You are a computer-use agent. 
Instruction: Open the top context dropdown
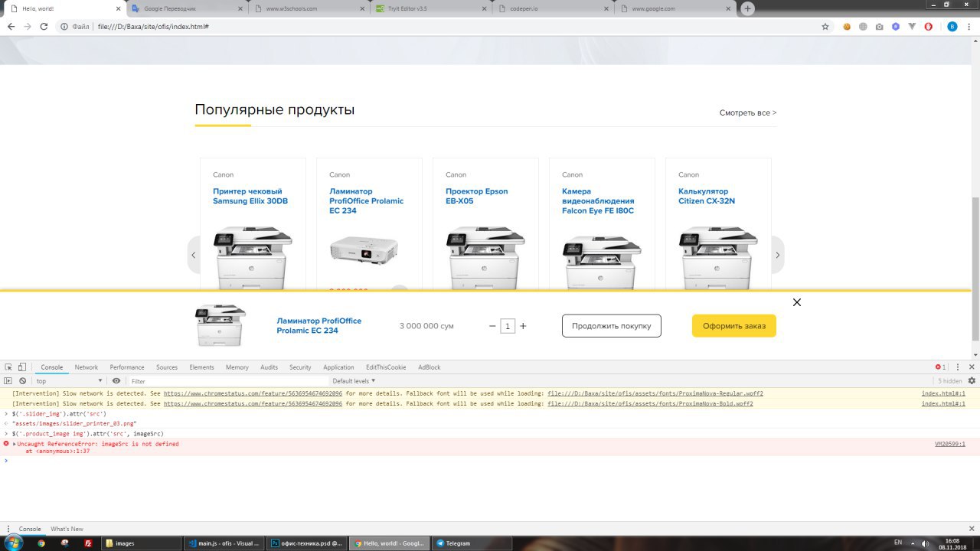coord(69,380)
